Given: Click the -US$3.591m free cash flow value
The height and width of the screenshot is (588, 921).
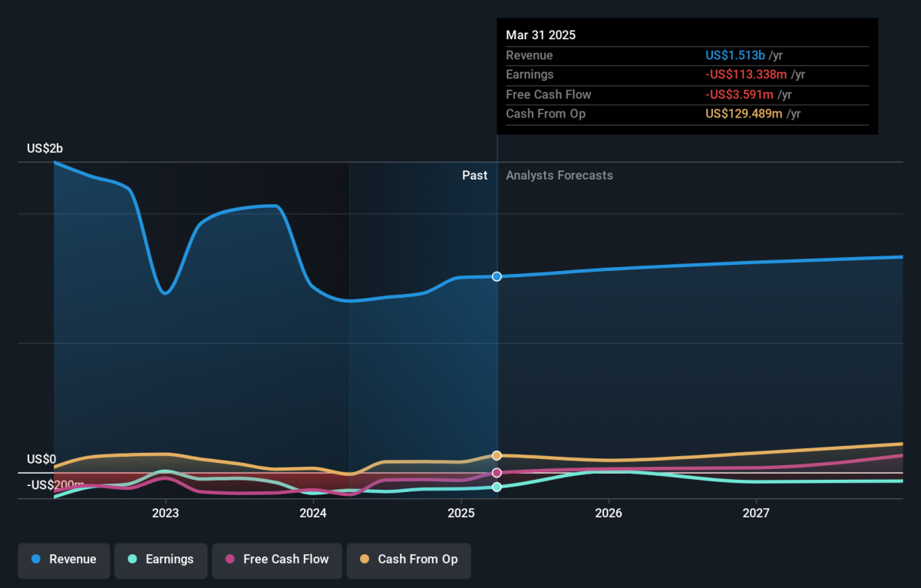Looking at the screenshot, I should pos(740,94).
